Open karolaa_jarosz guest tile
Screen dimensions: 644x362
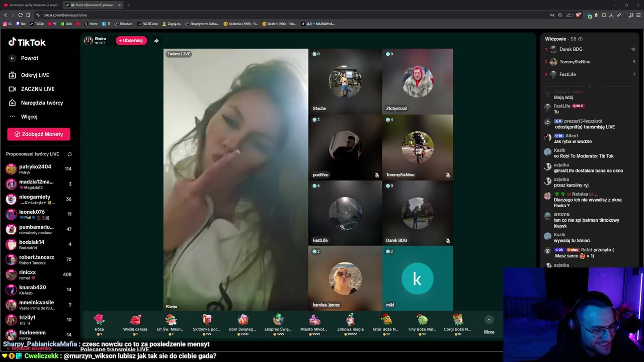click(345, 278)
